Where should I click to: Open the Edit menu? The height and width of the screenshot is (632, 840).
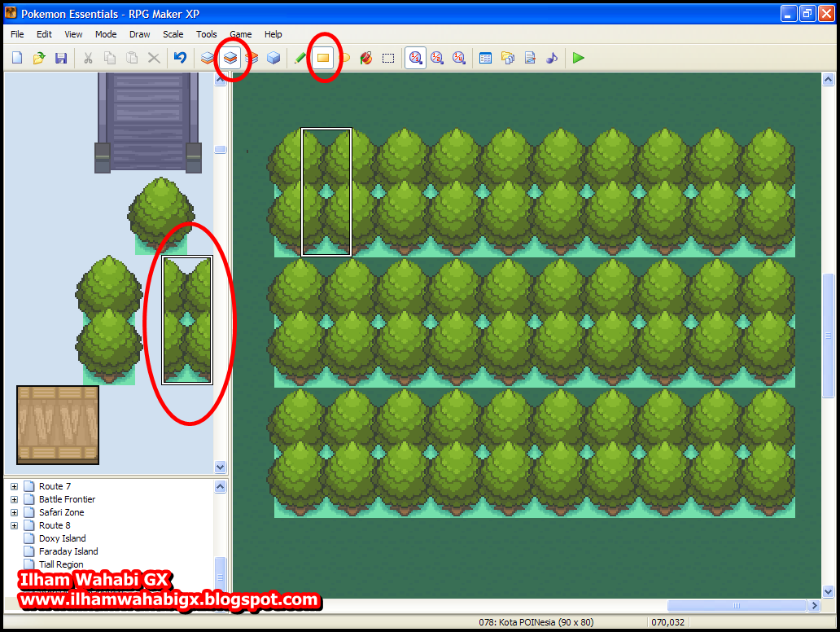click(44, 34)
